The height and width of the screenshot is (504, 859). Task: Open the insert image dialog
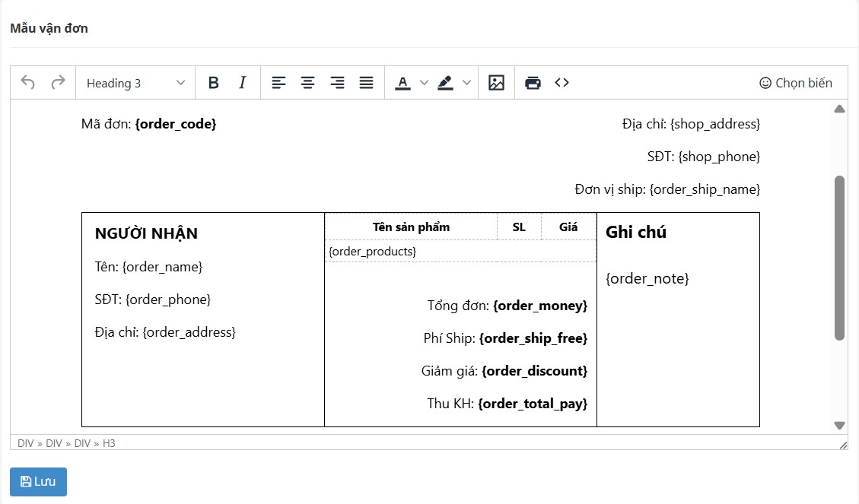[x=496, y=83]
